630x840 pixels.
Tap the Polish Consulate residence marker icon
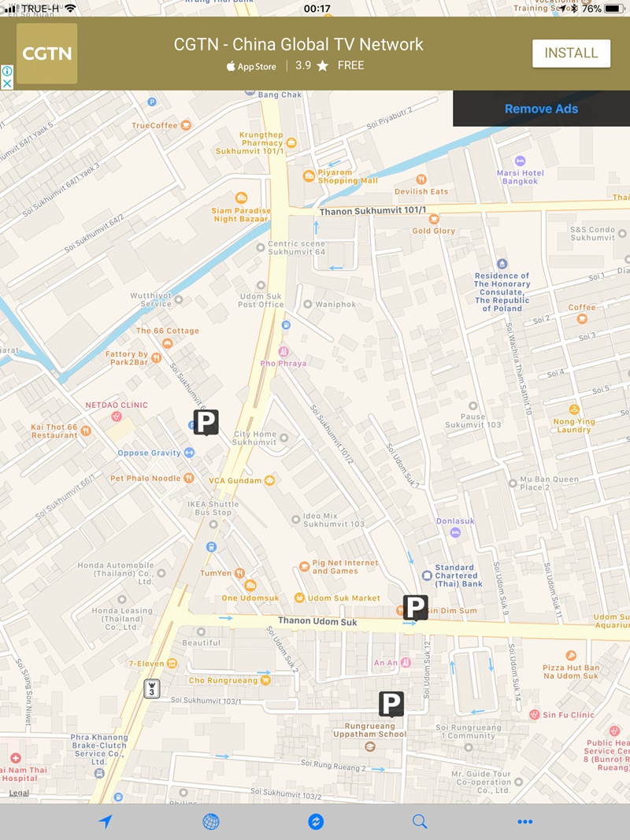(x=502, y=263)
